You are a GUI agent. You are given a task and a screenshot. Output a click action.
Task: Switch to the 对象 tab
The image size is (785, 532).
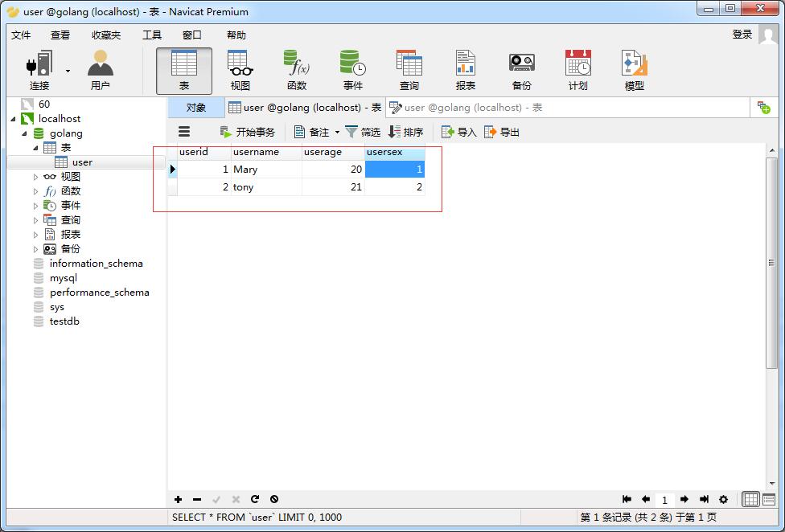coord(195,108)
